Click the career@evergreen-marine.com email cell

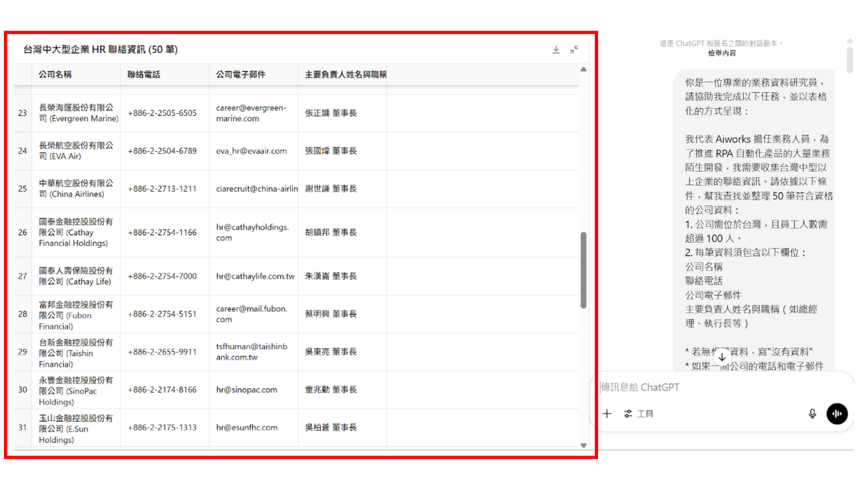click(254, 113)
